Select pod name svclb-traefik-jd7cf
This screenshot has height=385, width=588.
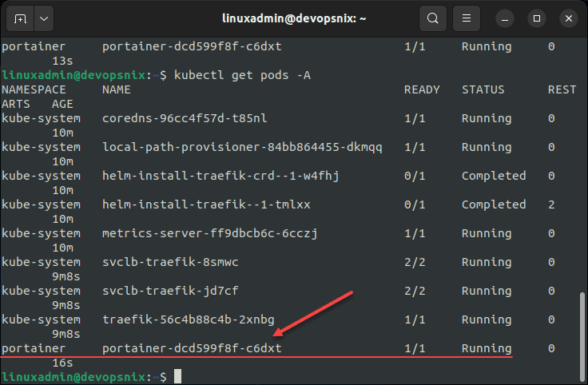[x=170, y=291]
